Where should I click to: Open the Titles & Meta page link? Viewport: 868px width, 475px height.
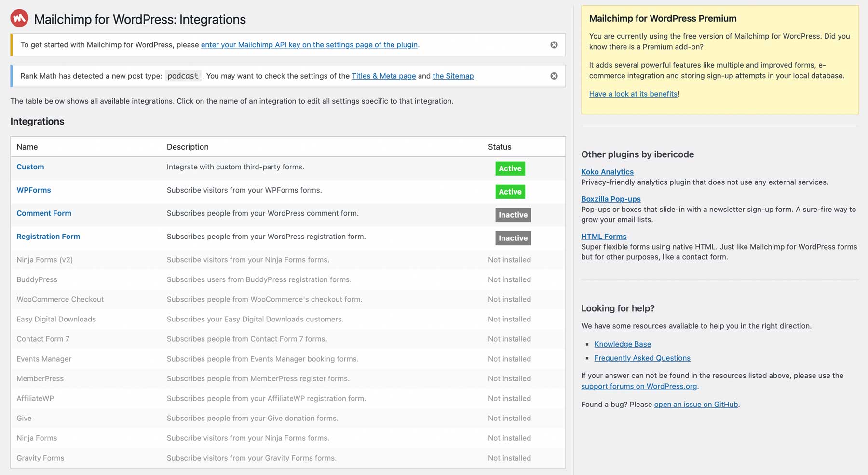(x=384, y=76)
